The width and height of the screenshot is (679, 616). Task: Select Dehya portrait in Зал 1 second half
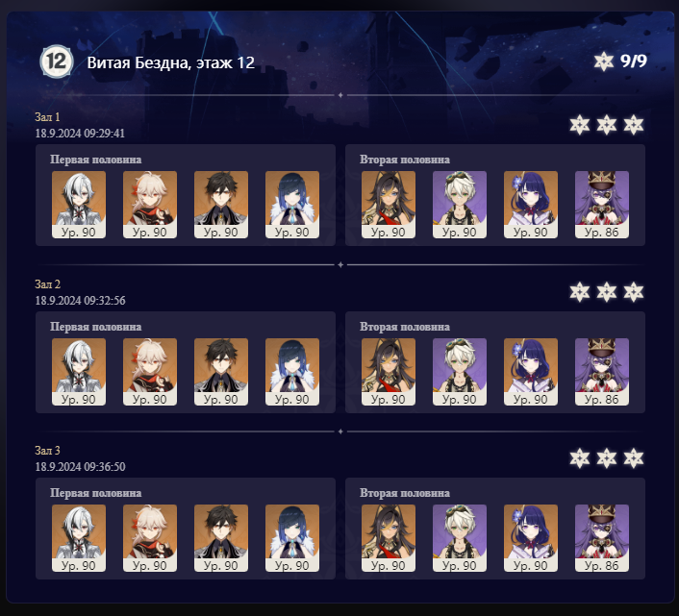[389, 205]
